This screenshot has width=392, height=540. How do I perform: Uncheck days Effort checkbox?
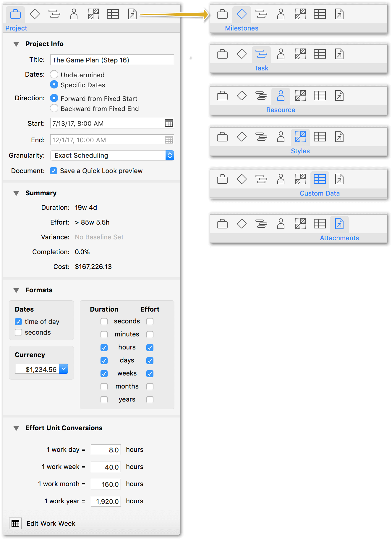click(x=150, y=361)
